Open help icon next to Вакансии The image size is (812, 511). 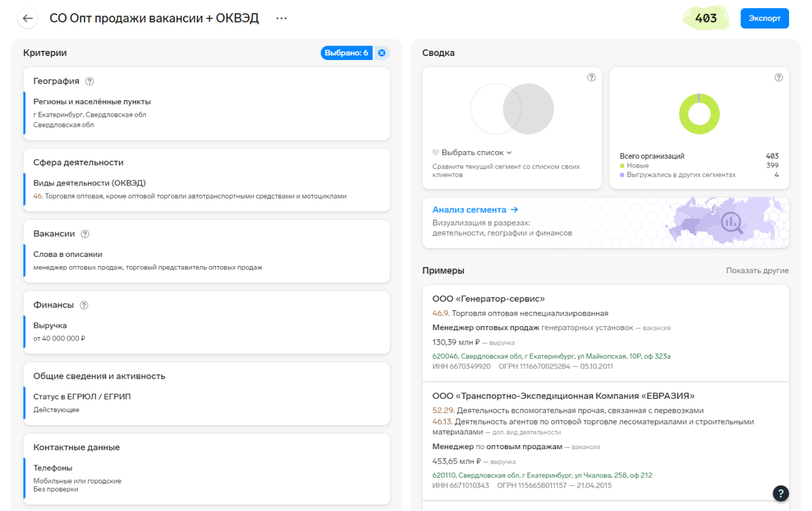click(x=85, y=234)
